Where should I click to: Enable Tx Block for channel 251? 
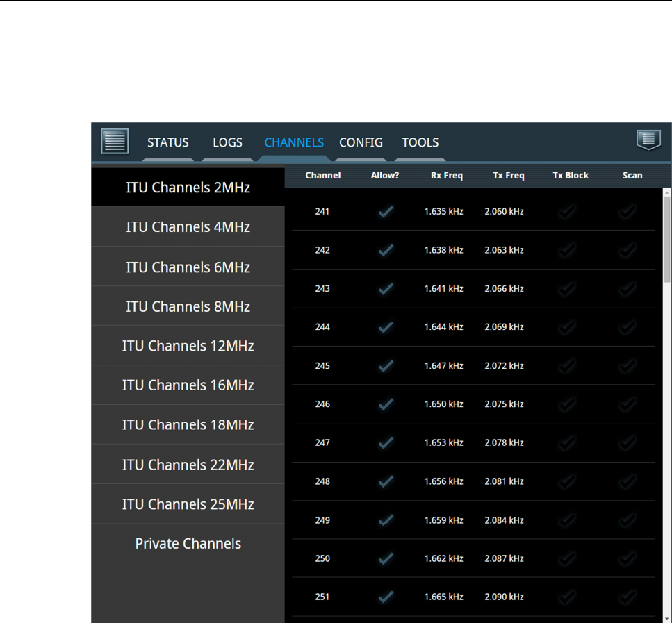(x=568, y=597)
